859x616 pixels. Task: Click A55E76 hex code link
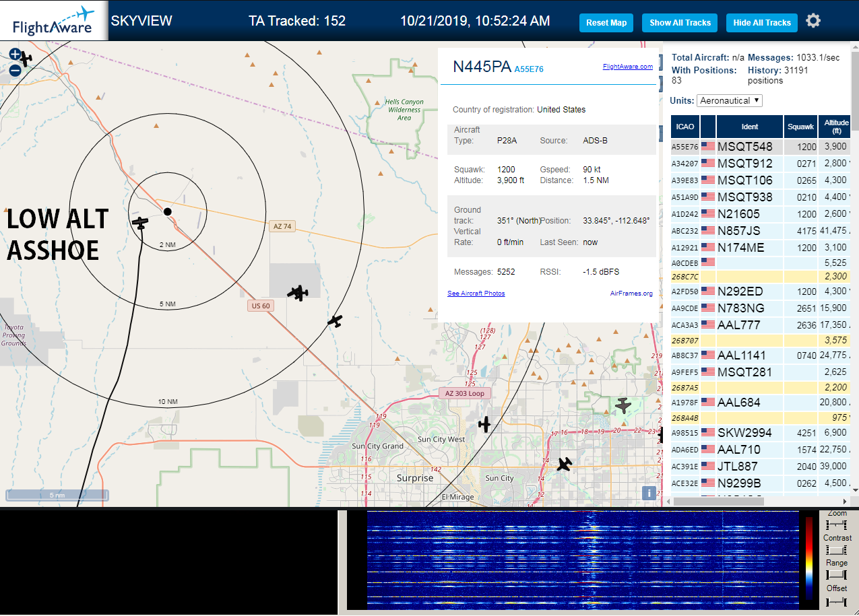point(529,69)
